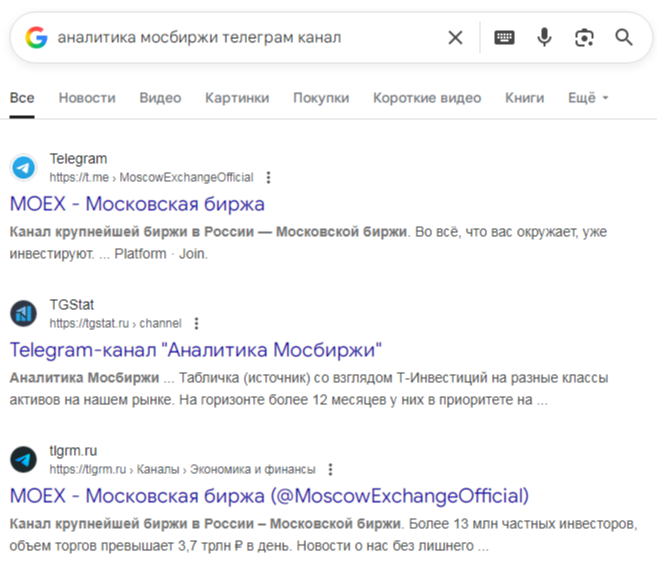657x571 pixels.
Task: Switch to the Видео tab
Action: [160, 98]
